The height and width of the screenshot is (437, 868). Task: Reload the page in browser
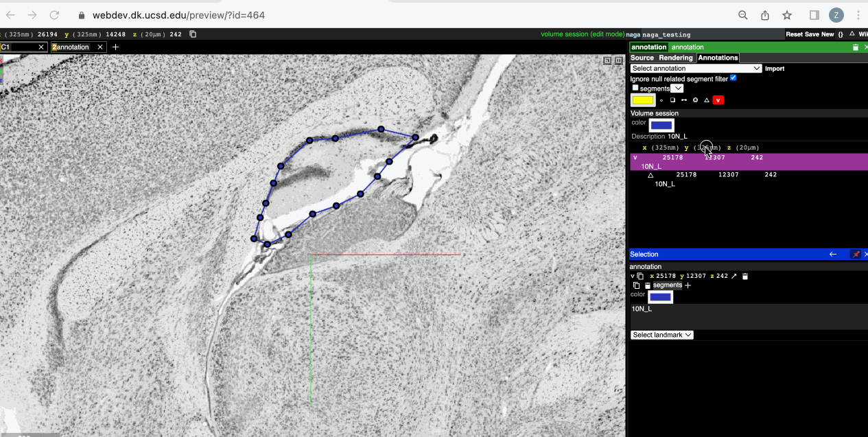tap(54, 15)
